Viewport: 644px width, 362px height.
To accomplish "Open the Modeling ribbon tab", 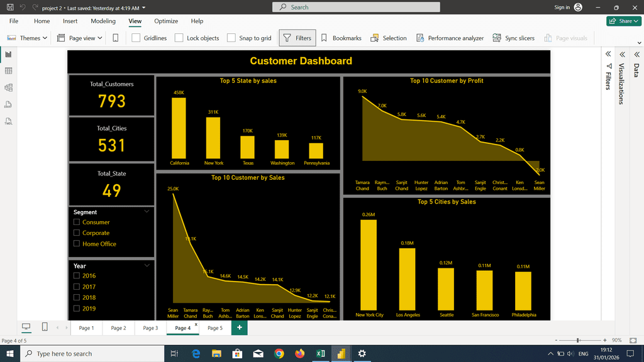I will [103, 21].
